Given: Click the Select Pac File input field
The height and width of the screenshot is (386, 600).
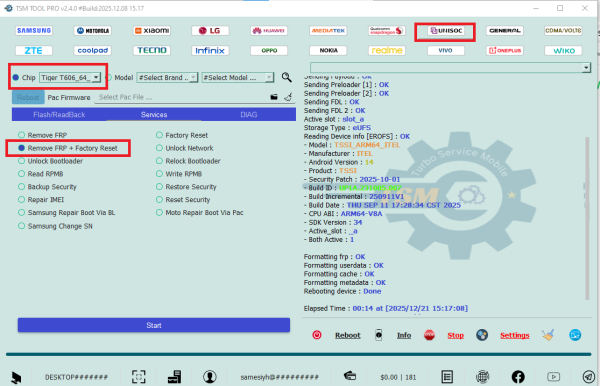Looking at the screenshot, I should tap(182, 97).
